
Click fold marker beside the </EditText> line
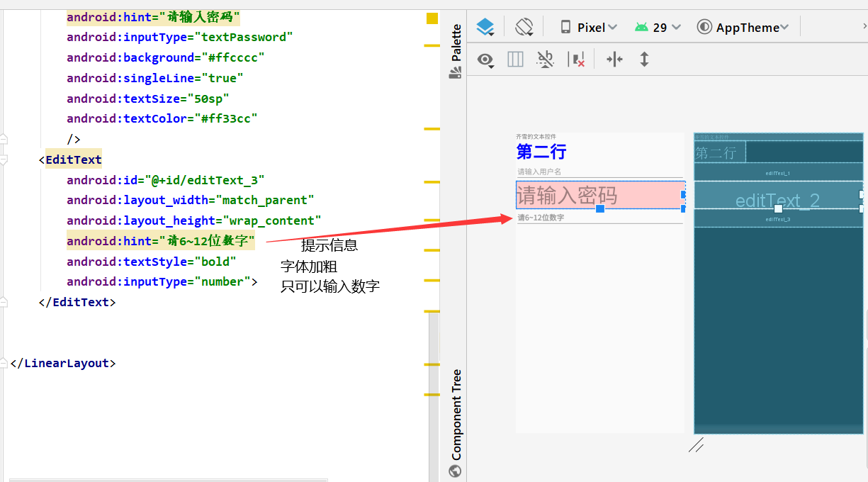coord(4,302)
